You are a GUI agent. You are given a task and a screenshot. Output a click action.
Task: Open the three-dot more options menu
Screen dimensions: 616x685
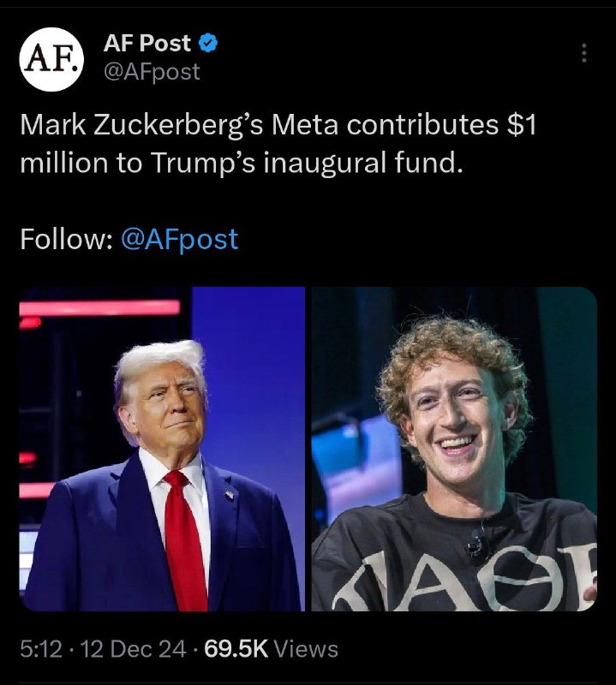coord(583,53)
